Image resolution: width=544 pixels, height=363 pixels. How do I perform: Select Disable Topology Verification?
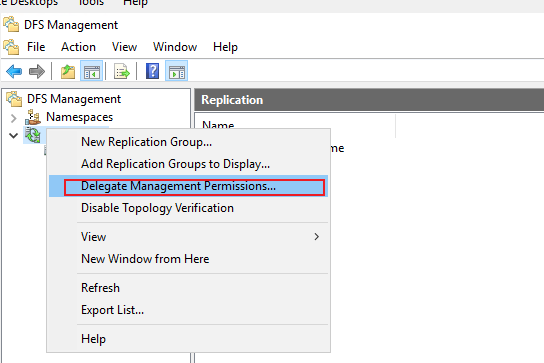point(188,208)
